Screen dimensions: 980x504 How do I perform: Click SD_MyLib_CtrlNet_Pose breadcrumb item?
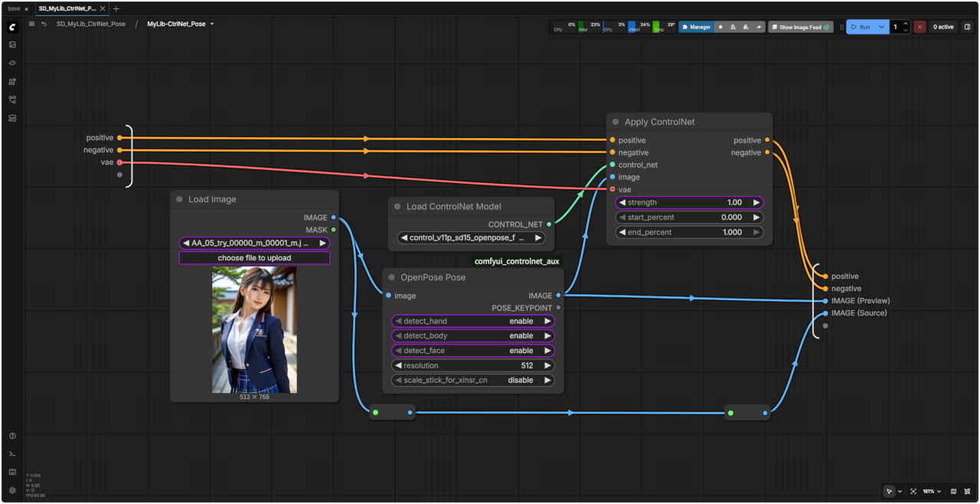point(91,25)
